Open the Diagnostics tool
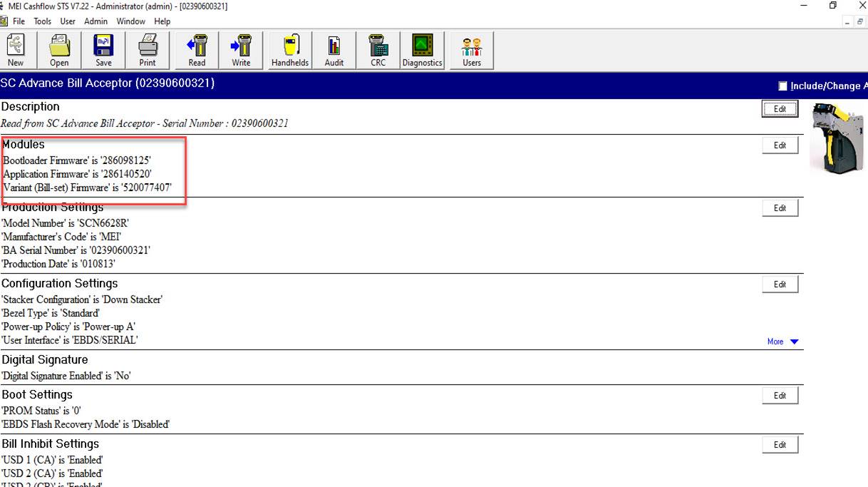The height and width of the screenshot is (487, 868). 422,51
